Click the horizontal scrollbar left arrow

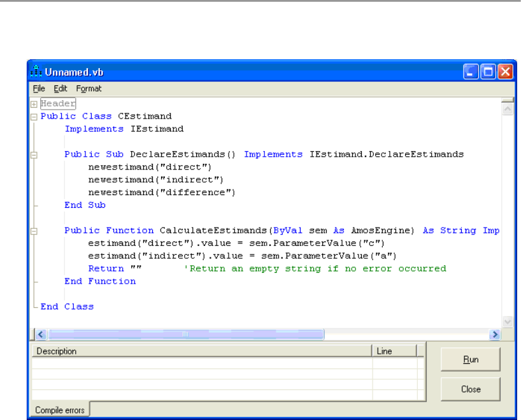(x=41, y=334)
